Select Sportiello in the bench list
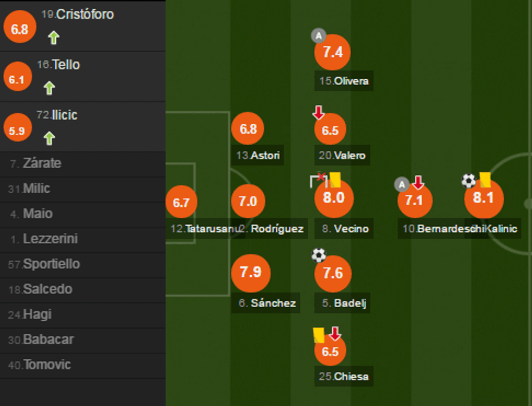The width and height of the screenshot is (532, 406). tap(51, 264)
